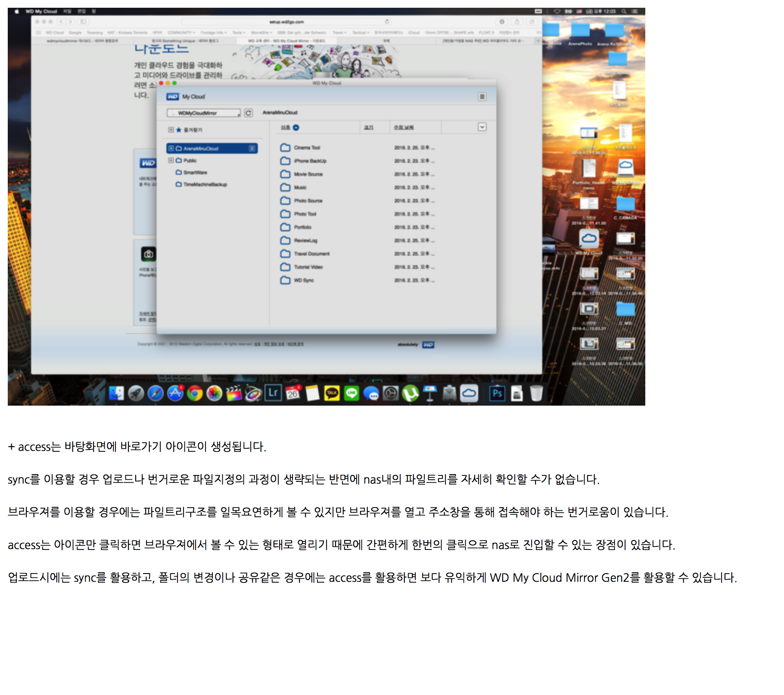Click ArenaMinuCloud share options icon
This screenshot has height=695, width=784.
[x=252, y=149]
